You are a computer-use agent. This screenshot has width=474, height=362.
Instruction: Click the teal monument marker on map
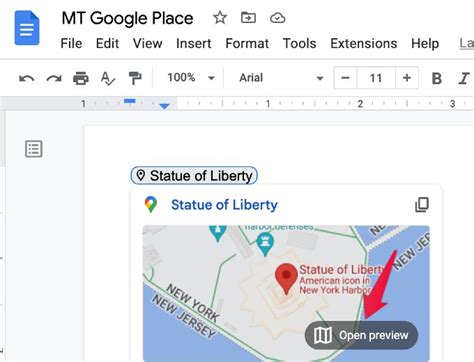pyautogui.click(x=265, y=245)
